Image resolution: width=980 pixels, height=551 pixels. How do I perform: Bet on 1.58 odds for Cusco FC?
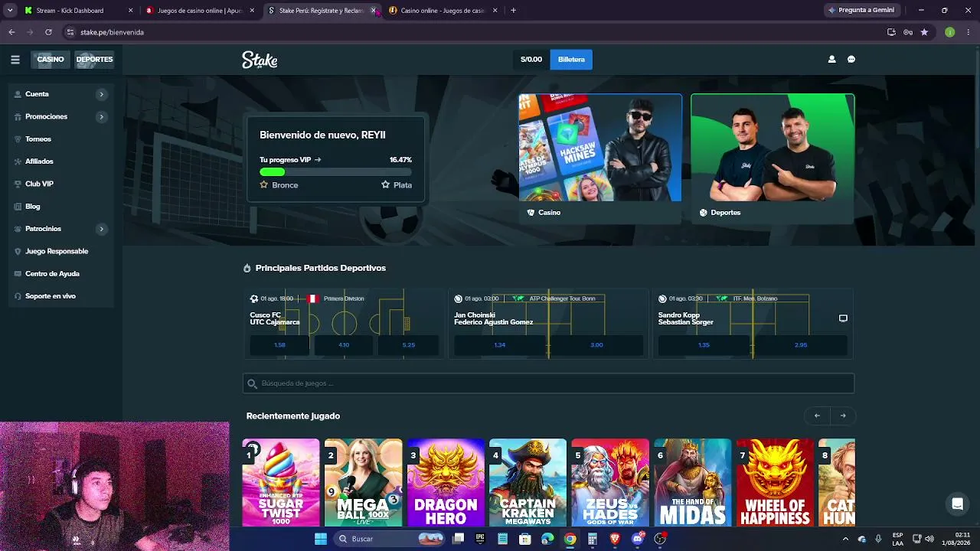pos(279,345)
